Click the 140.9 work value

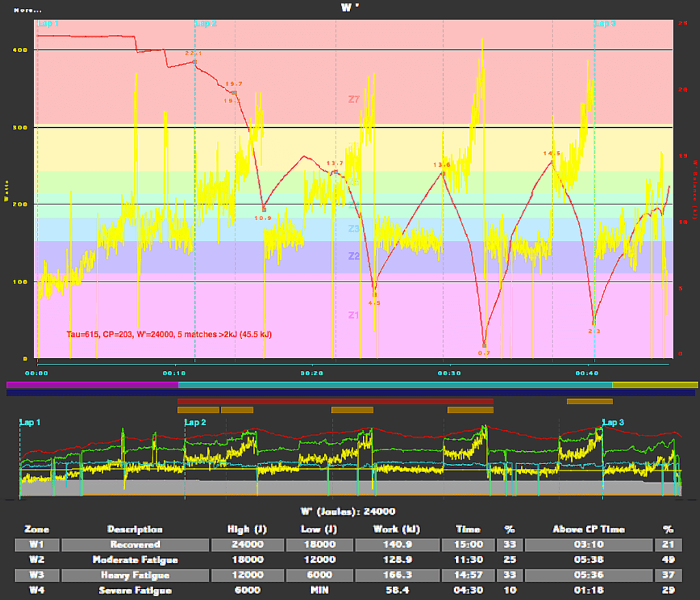tap(397, 545)
